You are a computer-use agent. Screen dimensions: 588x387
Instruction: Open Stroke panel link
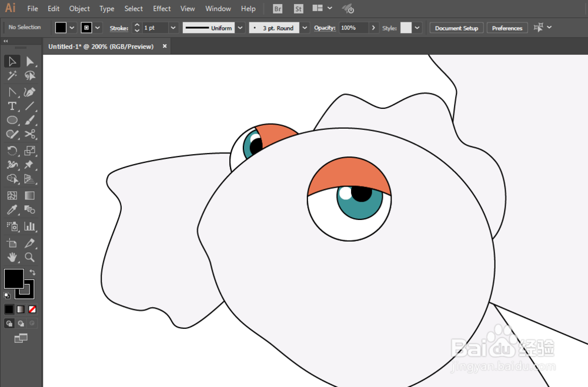pos(119,28)
